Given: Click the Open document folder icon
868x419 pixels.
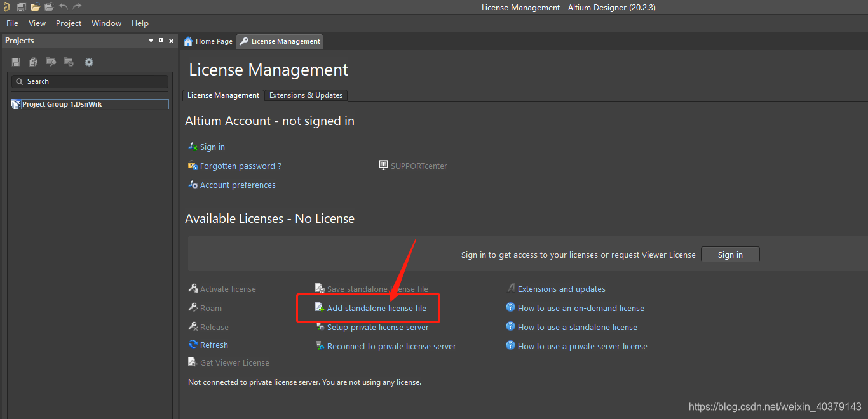Looking at the screenshot, I should click(35, 7).
